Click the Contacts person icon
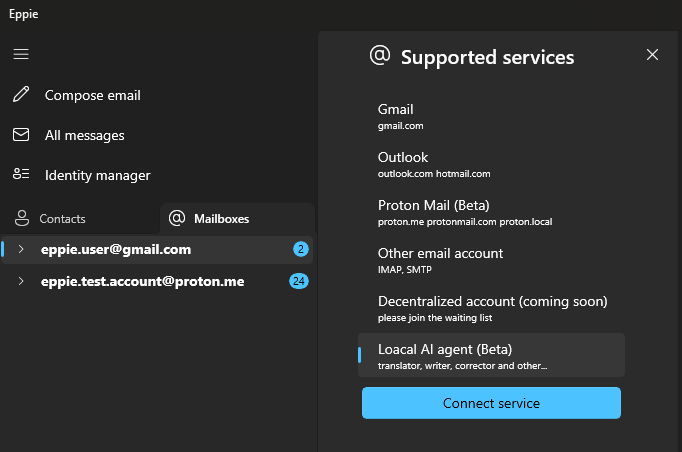The width and height of the screenshot is (682, 452). (22, 218)
